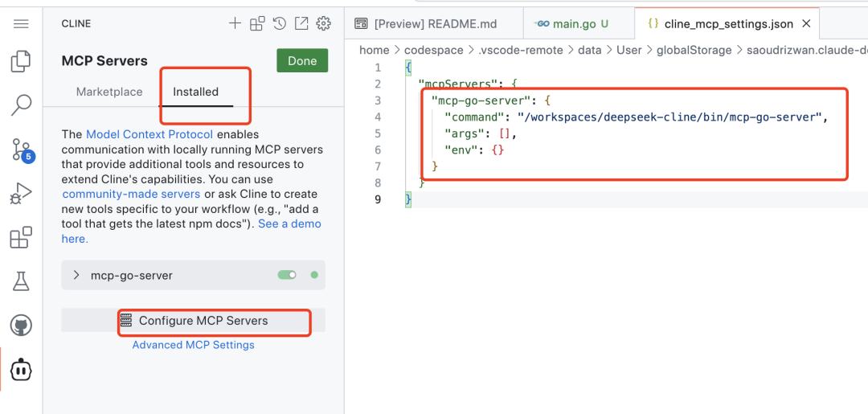
Task: Open the Advanced MCP Settings link
Action: click(x=194, y=345)
